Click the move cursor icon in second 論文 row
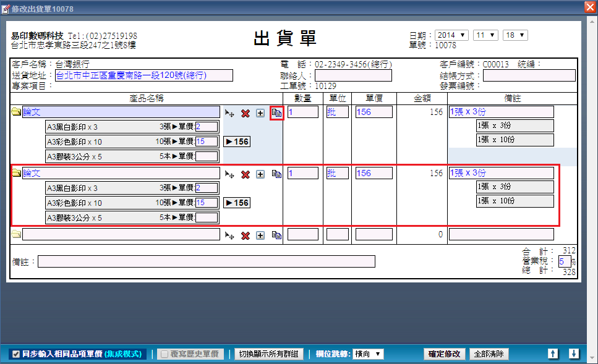Viewport: 598px width, 364px height. coord(229,174)
